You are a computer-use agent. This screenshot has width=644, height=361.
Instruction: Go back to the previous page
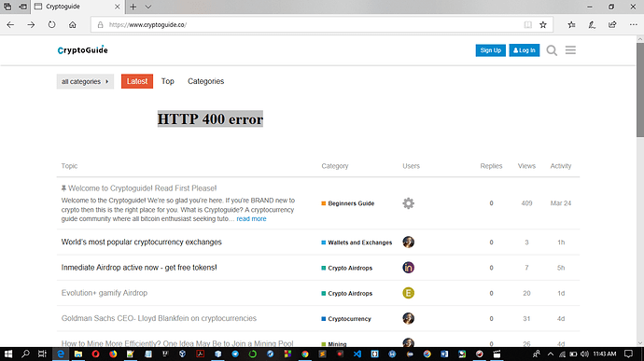click(10, 24)
